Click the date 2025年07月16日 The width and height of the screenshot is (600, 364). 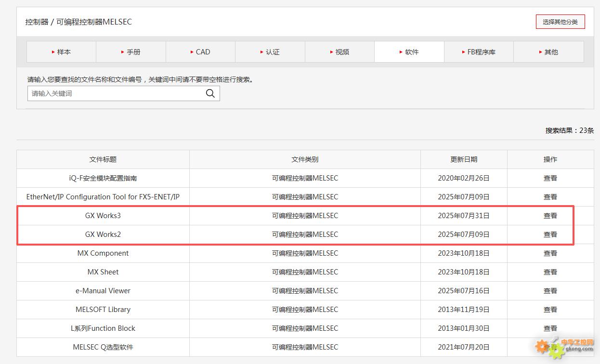pyautogui.click(x=464, y=291)
